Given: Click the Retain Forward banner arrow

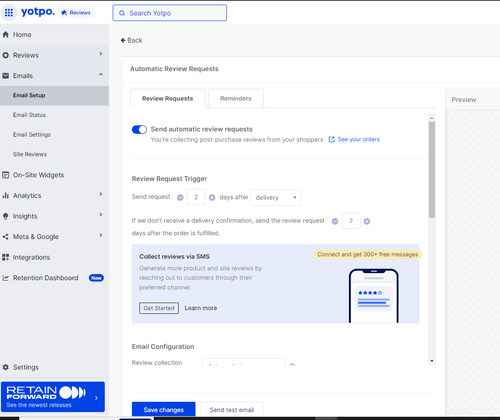Looking at the screenshot, I should click(x=96, y=398).
